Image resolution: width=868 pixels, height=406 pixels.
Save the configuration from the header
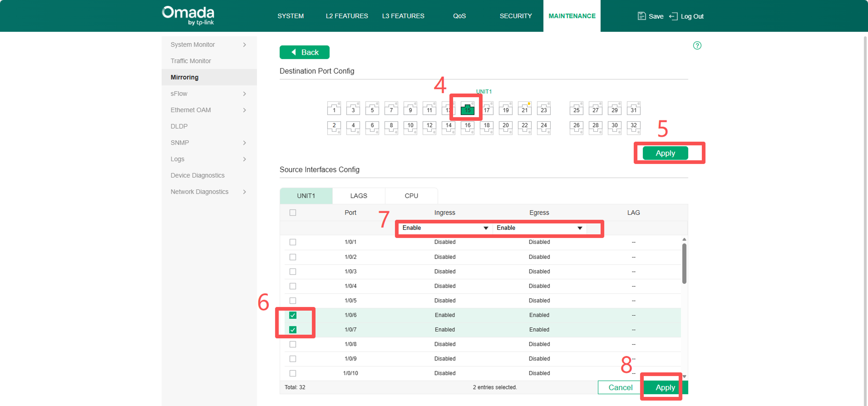(x=650, y=16)
